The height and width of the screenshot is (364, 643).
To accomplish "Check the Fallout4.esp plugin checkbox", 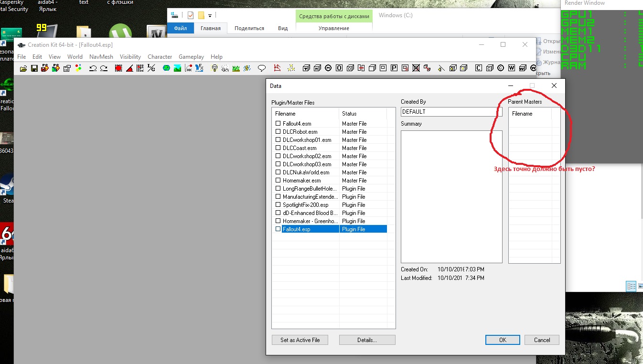I will tap(278, 229).
